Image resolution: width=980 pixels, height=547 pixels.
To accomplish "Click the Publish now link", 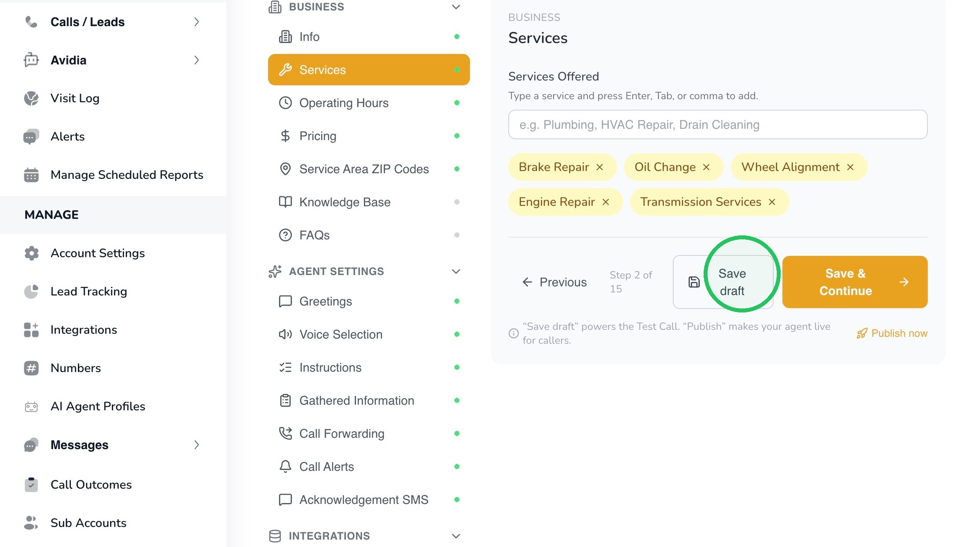I will (892, 333).
